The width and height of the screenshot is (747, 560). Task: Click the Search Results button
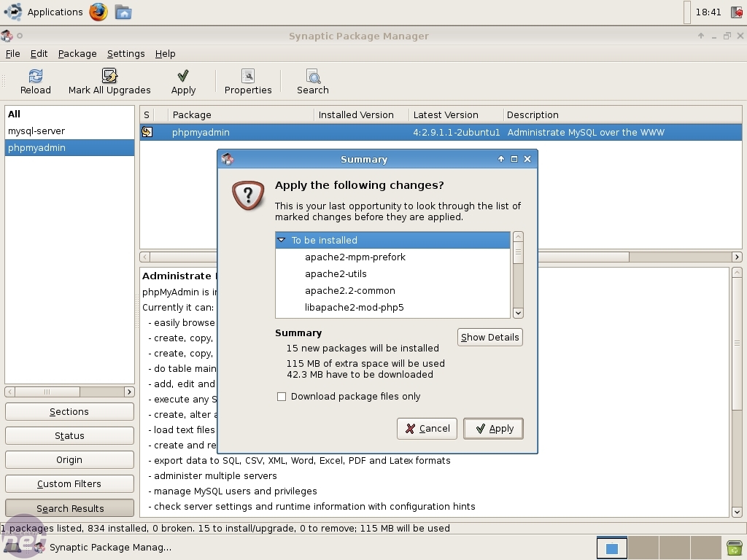tap(69, 508)
